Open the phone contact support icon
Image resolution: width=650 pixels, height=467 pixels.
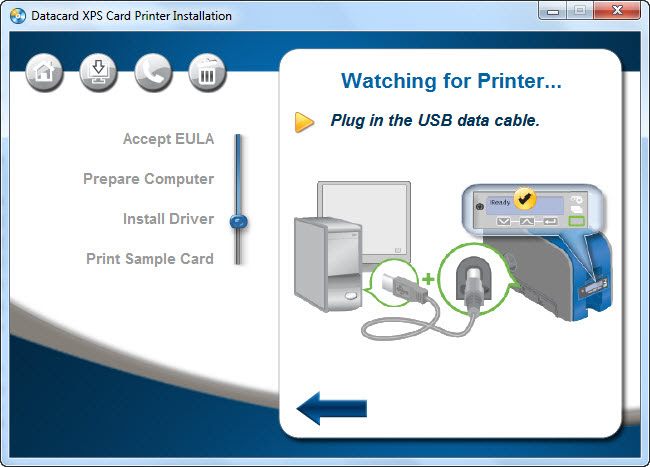(153, 72)
